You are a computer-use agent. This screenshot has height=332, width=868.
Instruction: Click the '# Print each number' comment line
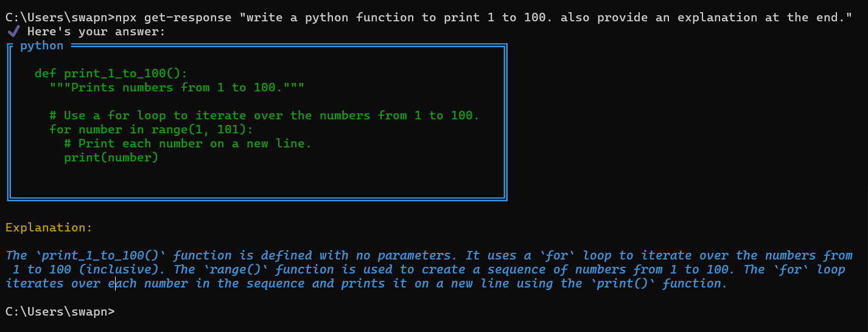188,144
